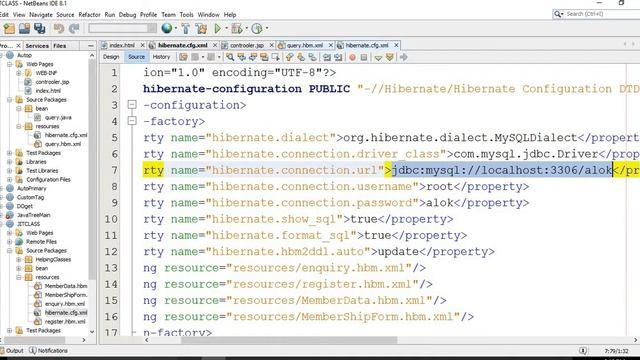Click the Toggle Rectangular Selection icon
Screen dimensions: 640x360
pos(276,57)
